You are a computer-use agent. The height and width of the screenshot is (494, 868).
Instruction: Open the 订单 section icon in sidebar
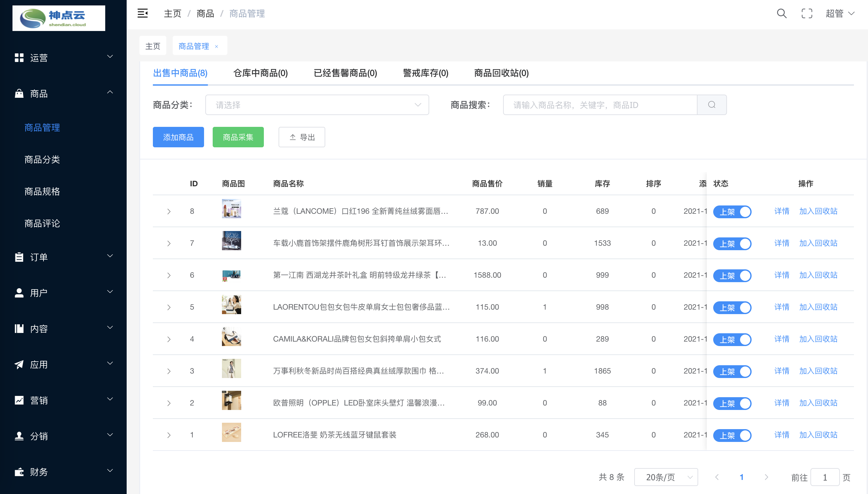[x=19, y=257]
